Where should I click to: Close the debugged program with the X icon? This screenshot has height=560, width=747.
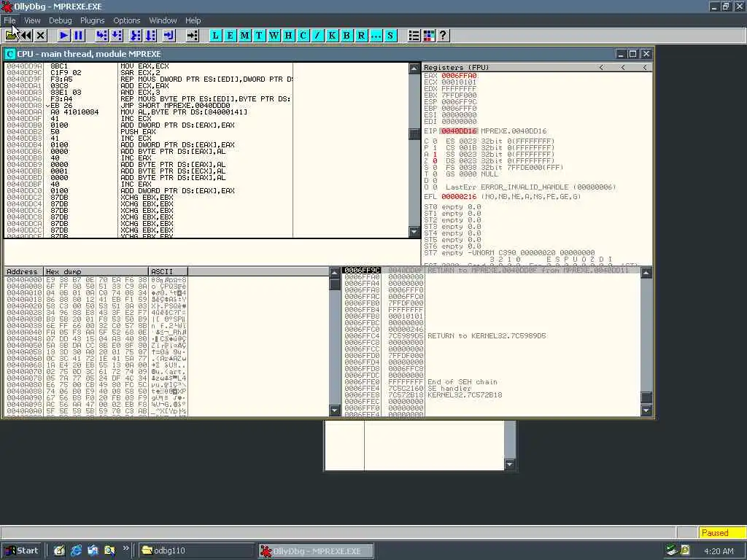click(41, 35)
